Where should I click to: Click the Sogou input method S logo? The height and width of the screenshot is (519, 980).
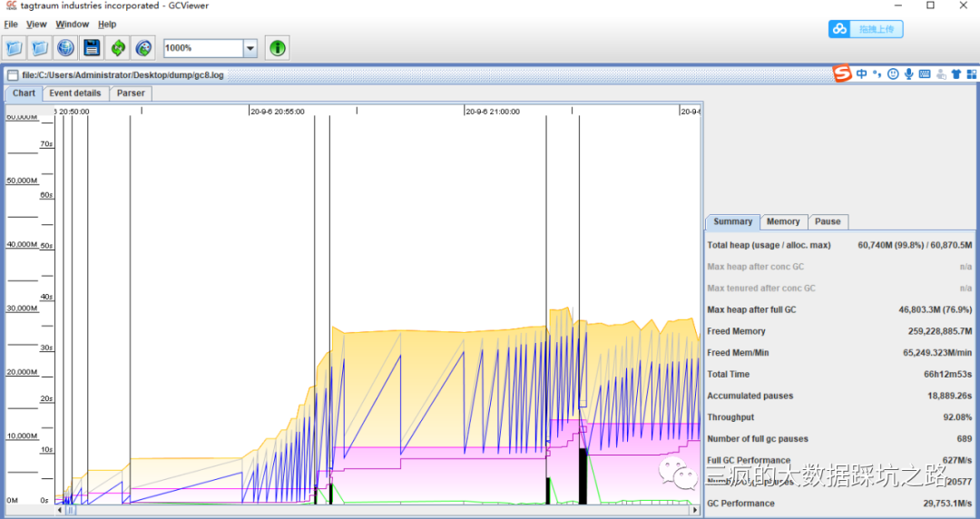point(842,73)
